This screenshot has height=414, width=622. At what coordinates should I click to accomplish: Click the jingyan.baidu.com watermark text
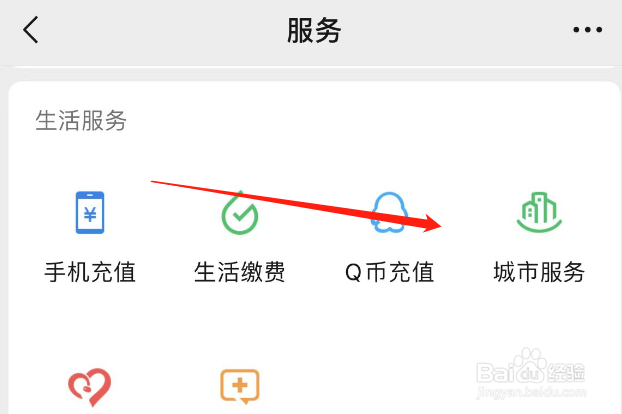tap(531, 392)
